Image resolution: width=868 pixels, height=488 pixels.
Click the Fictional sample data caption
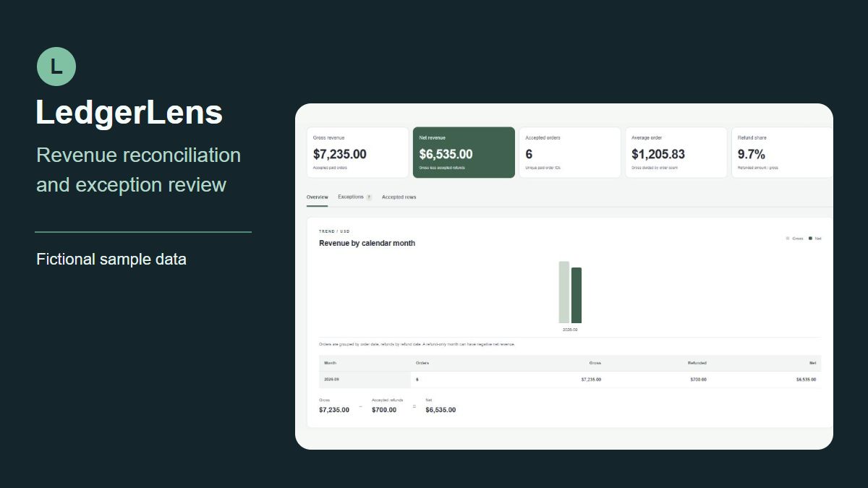111,259
